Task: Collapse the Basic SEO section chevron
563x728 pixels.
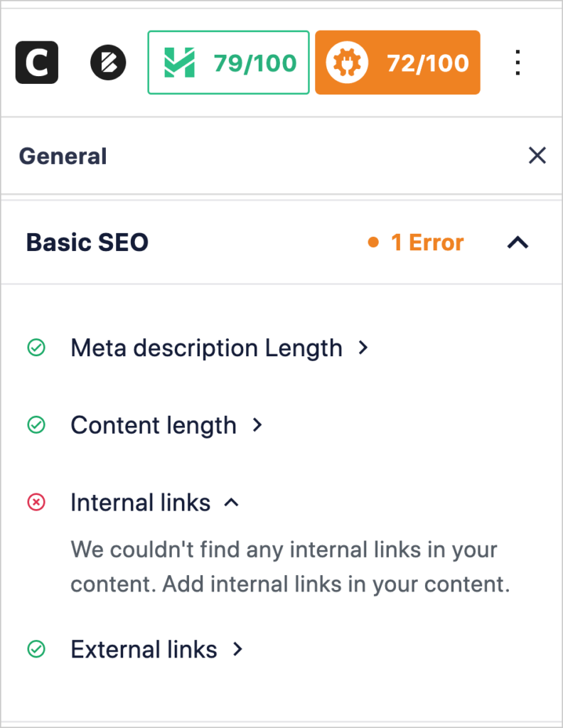Action: click(518, 242)
